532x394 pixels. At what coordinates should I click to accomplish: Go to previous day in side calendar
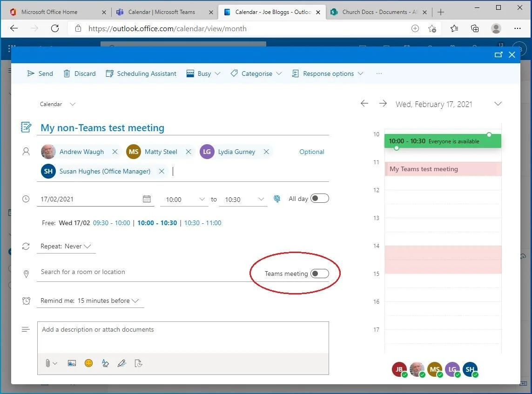tap(364, 103)
